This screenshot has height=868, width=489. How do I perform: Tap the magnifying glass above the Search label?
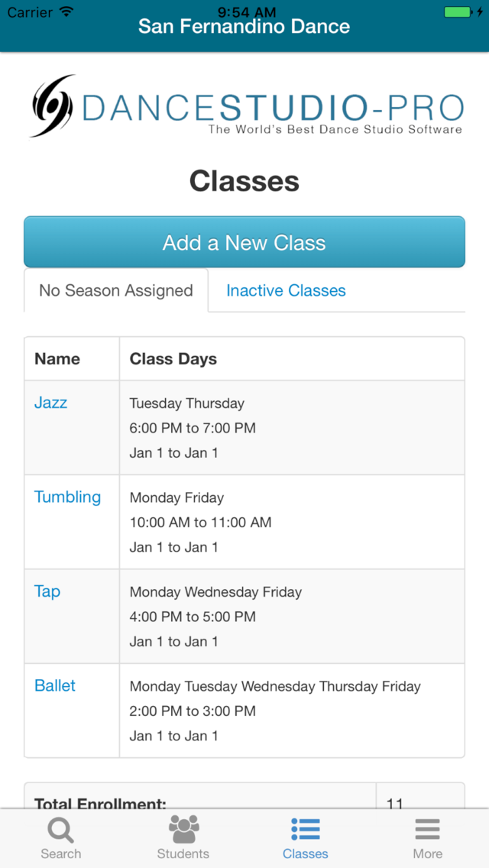61,830
